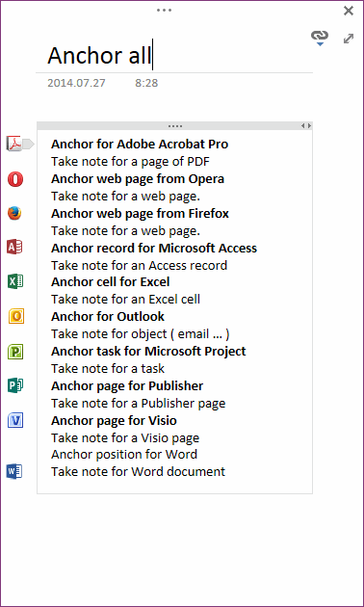This screenshot has width=364, height=607.
Task: Click 'Anchor page for Publisher' heading
Action: [x=127, y=386]
